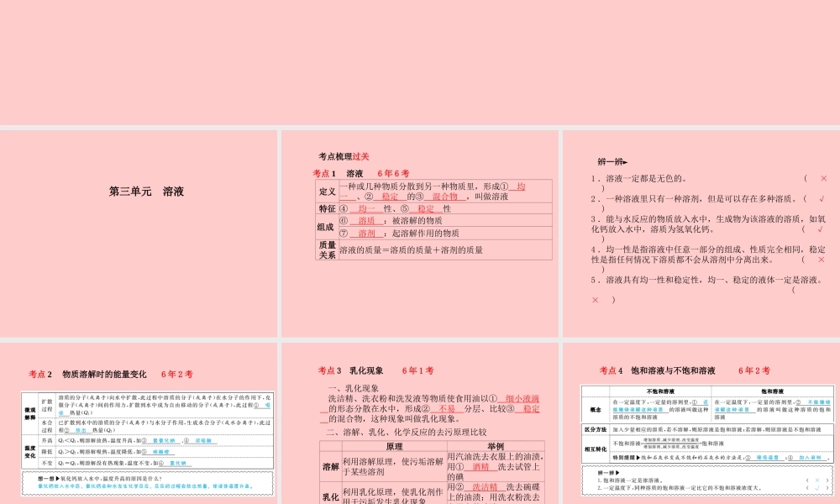Select the 饱和溶液 column header

click(772, 391)
